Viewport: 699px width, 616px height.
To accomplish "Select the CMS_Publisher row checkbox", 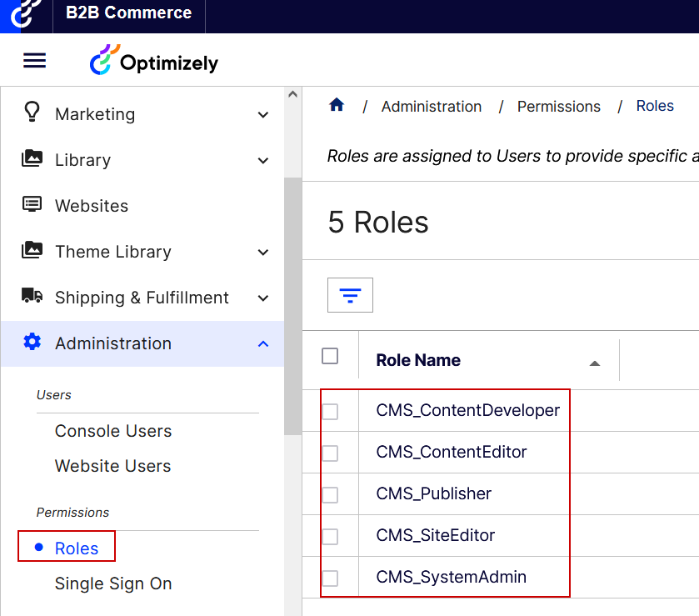I will (x=330, y=494).
